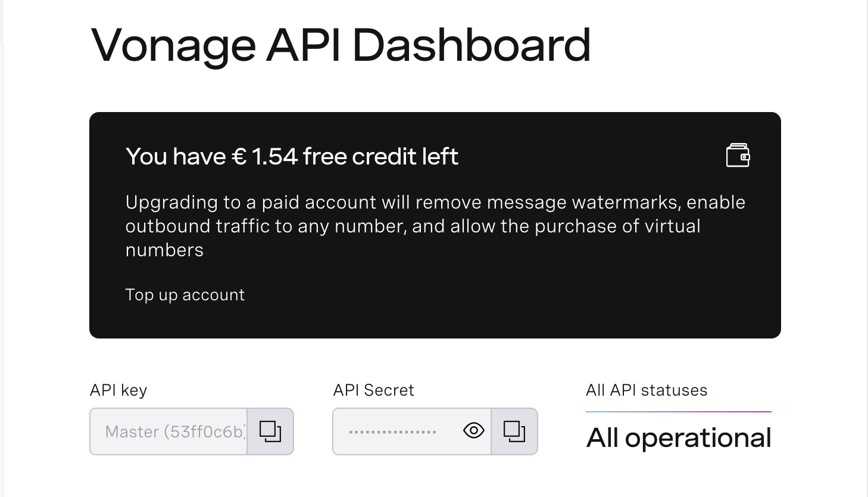Copy the API Secret with the copy icon
Viewport: 868px width, 497px height.
point(514,431)
